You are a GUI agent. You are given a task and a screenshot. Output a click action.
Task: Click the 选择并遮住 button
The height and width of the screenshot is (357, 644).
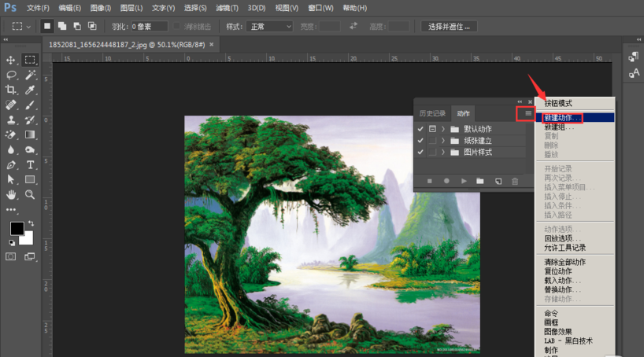449,27
